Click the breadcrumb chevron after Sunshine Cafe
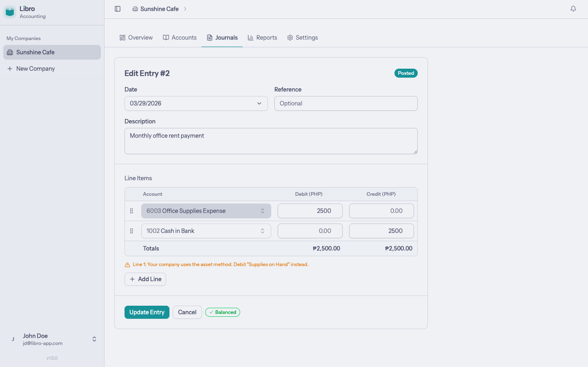 point(185,9)
